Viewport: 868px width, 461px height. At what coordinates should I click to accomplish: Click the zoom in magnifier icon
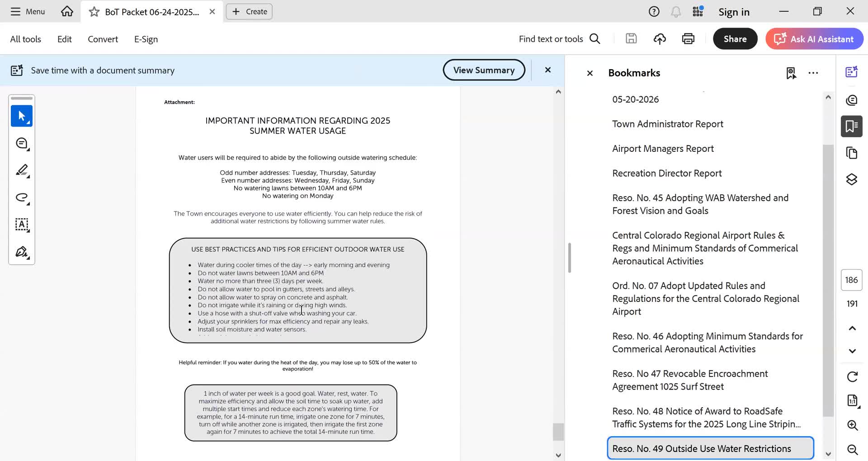coord(852,425)
